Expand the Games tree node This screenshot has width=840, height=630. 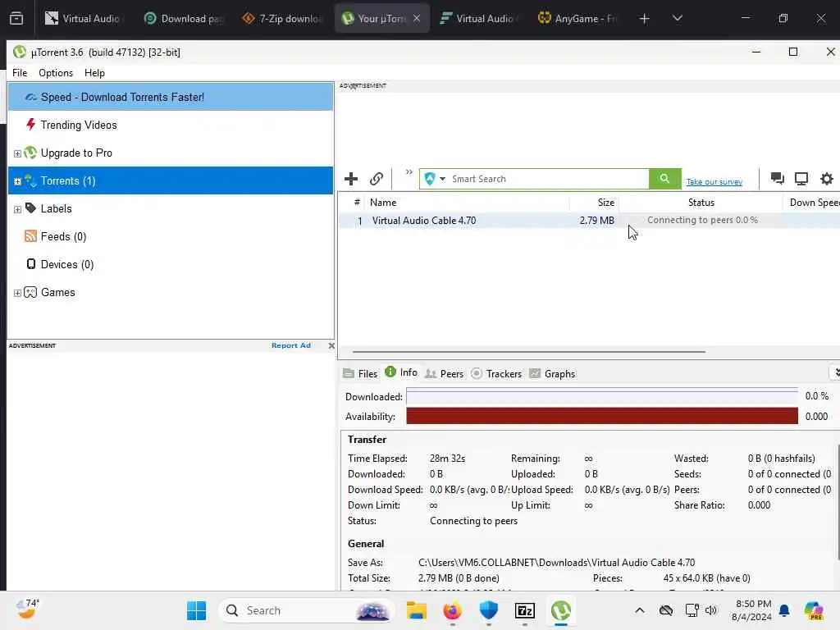[17, 293]
